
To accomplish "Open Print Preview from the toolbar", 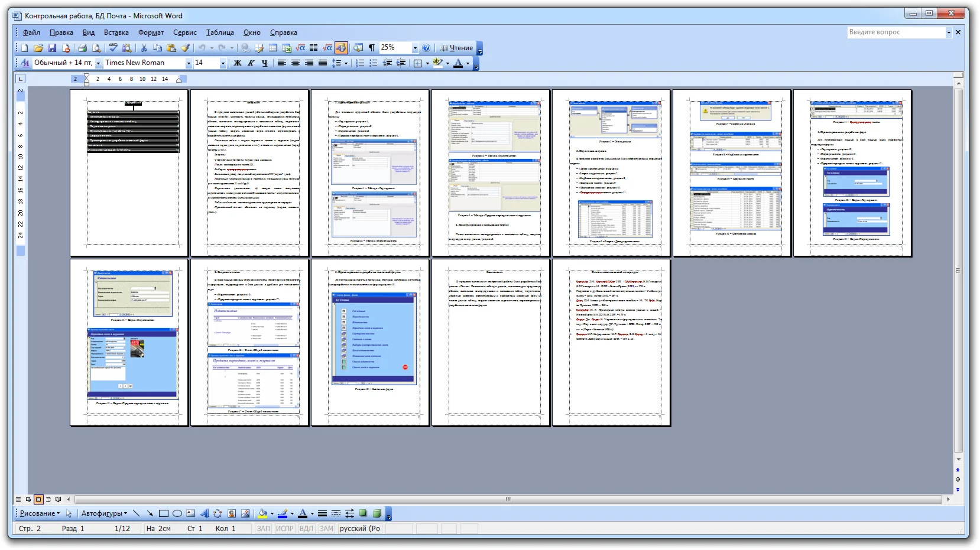I will point(96,48).
